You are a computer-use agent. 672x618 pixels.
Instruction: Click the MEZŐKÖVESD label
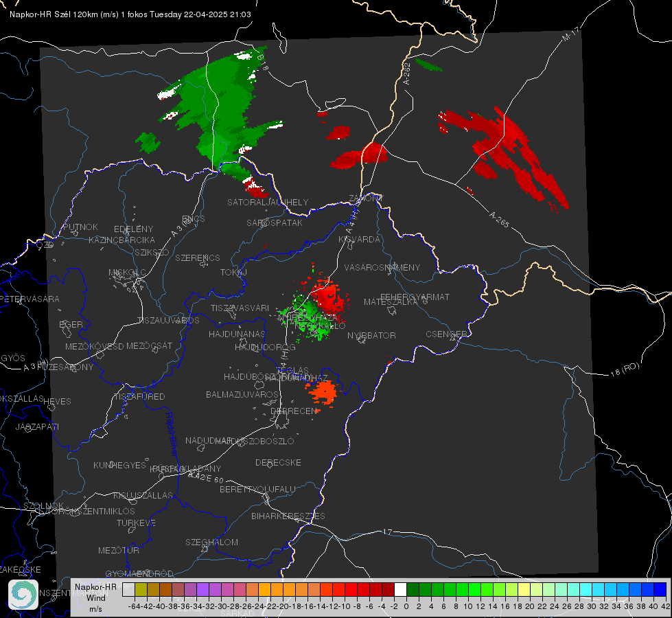click(x=94, y=346)
